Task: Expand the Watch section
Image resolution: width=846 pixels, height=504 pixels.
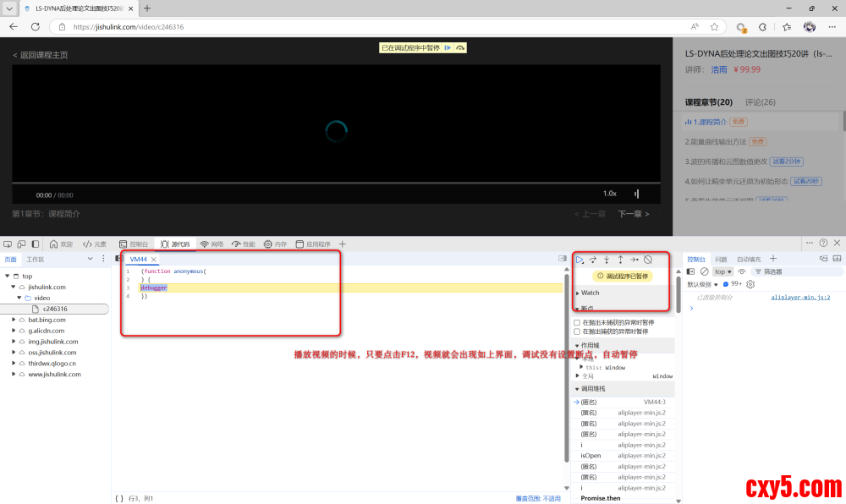Action: click(x=590, y=293)
